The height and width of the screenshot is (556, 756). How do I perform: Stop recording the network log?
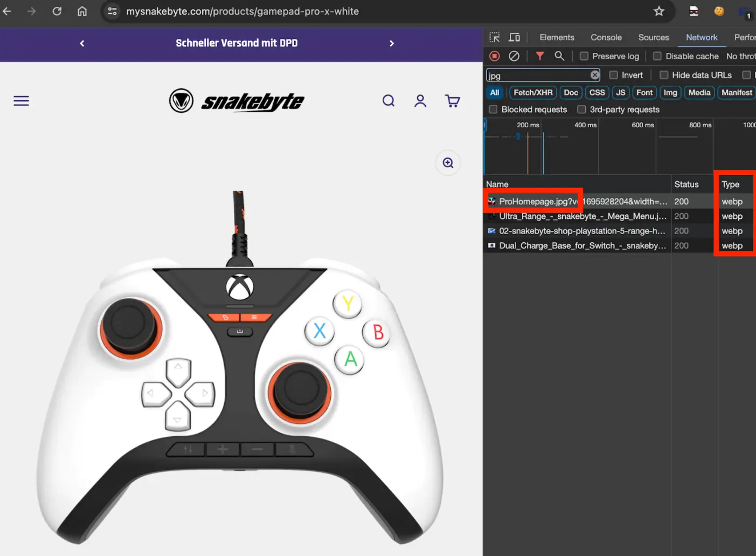click(x=494, y=56)
